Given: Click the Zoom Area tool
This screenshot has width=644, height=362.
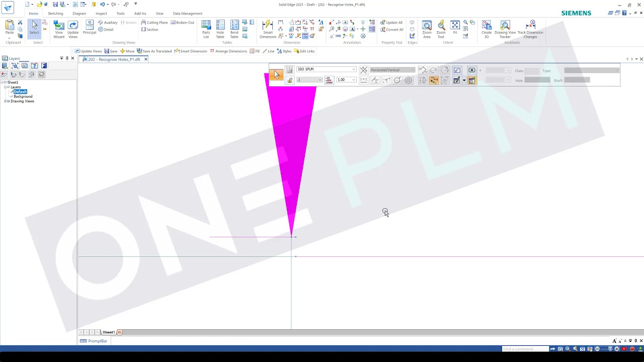Looking at the screenshot, I should pyautogui.click(x=427, y=30).
